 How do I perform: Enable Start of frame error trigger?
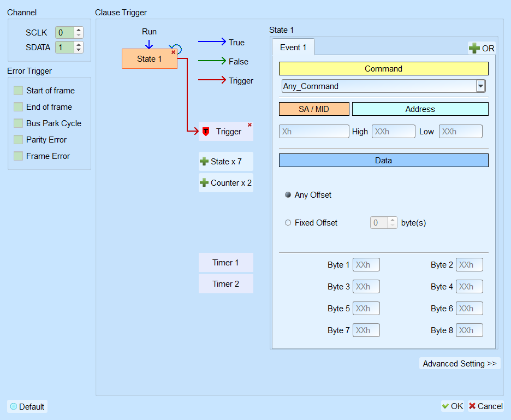click(18, 90)
